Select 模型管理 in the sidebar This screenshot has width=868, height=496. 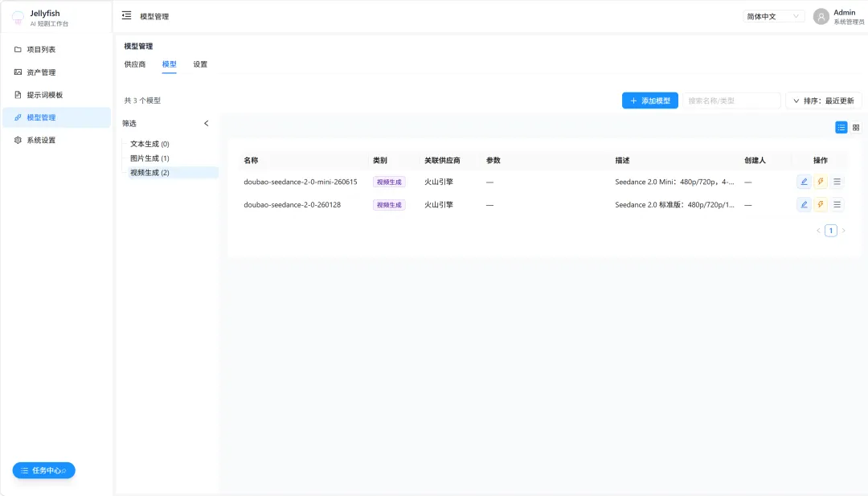click(56, 117)
